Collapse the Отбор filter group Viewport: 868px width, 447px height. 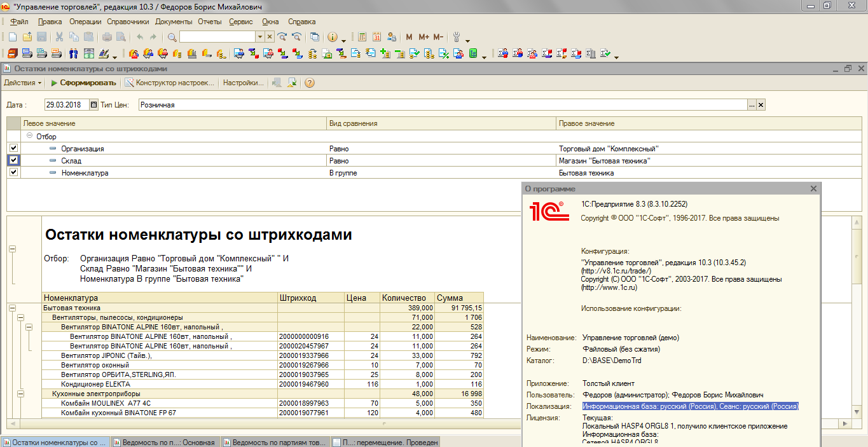pos(30,136)
